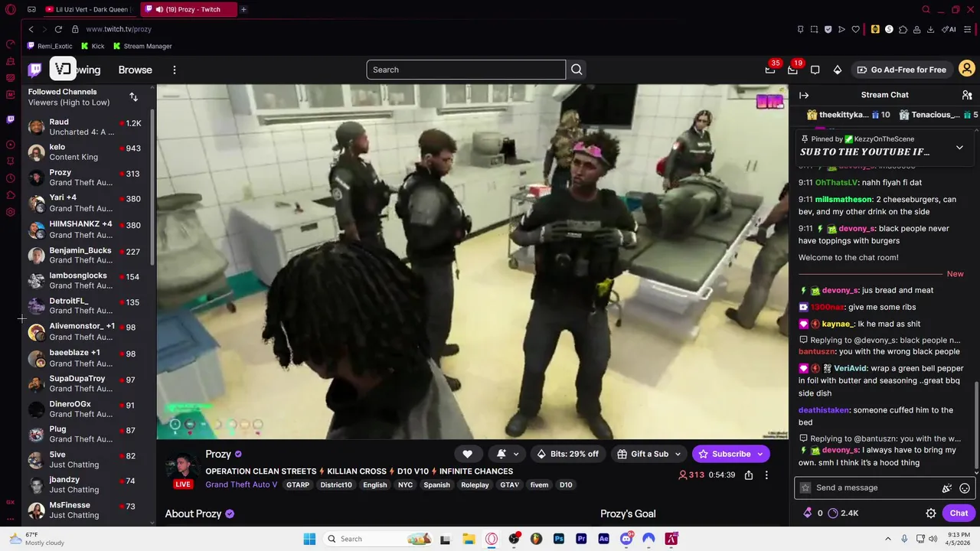The width and height of the screenshot is (980, 551).
Task: Open the Opera menu logo
Action: point(10,9)
